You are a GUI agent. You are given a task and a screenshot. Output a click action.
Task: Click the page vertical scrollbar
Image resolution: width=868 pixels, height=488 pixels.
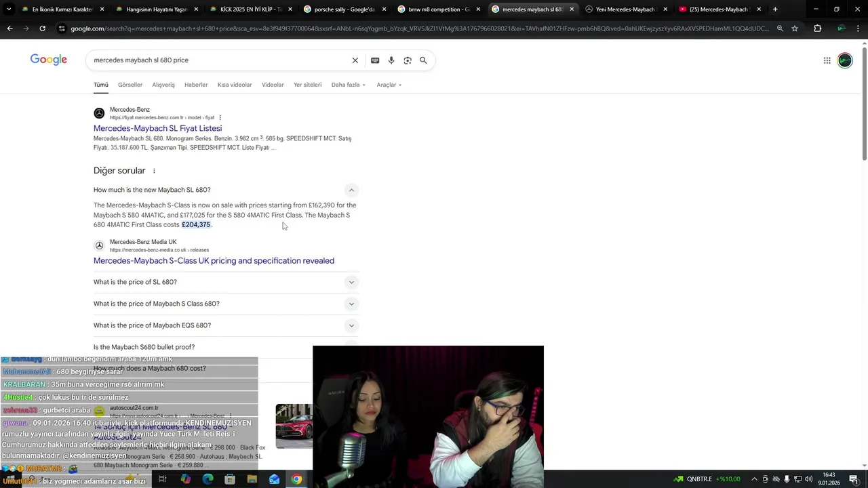pos(864,103)
